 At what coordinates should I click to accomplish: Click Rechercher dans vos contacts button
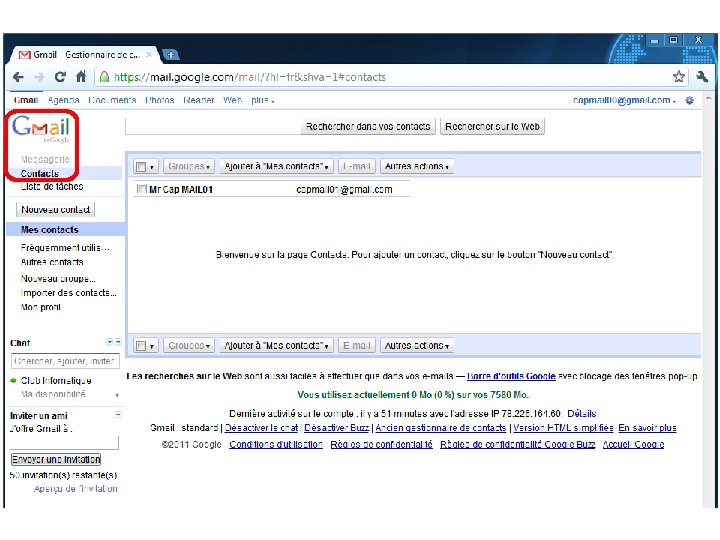pos(368,126)
